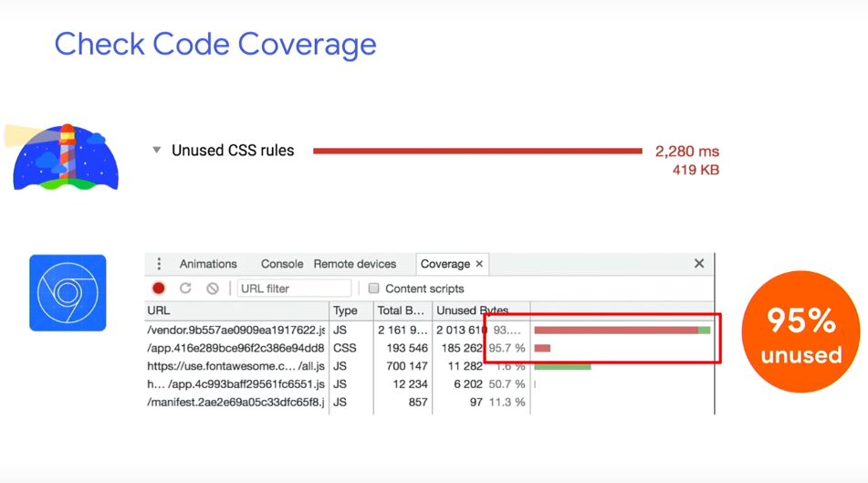The height and width of the screenshot is (483, 868).
Task: Click the vendor.js usage bar
Action: click(622, 331)
